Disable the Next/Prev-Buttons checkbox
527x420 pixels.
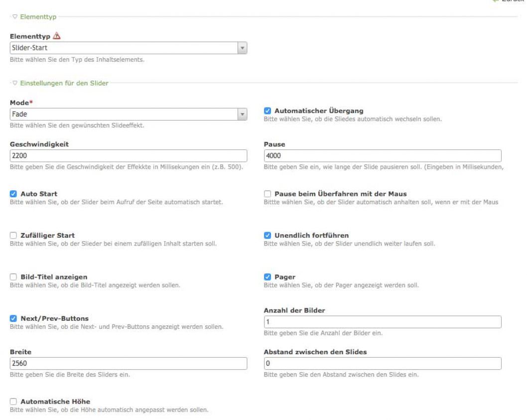[x=13, y=318]
